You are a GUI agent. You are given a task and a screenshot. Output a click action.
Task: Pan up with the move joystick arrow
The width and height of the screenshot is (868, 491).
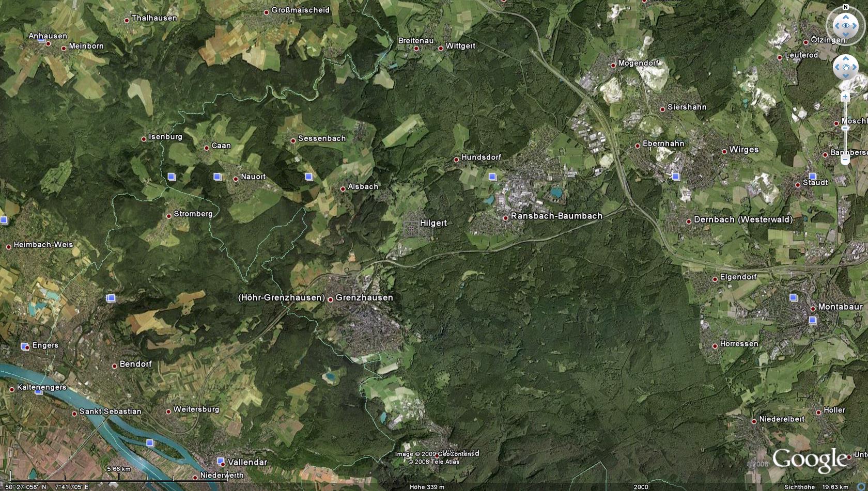click(846, 58)
